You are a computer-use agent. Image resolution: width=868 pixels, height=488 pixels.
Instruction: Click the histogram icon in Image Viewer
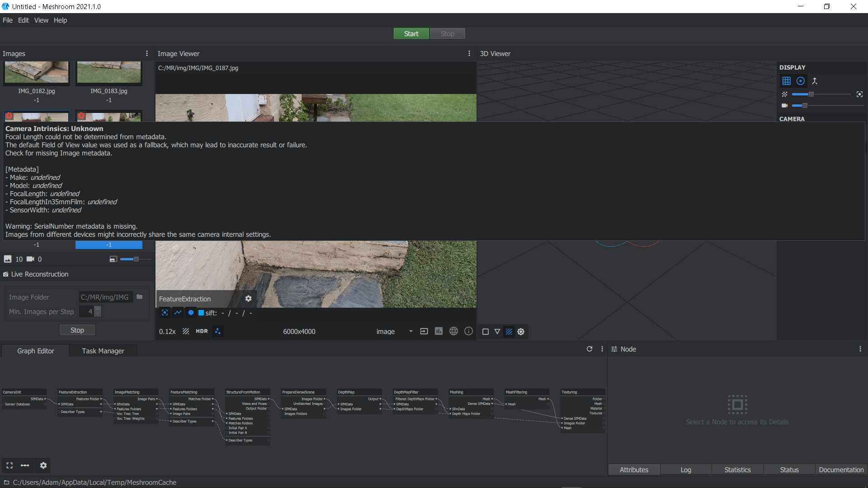439,331
